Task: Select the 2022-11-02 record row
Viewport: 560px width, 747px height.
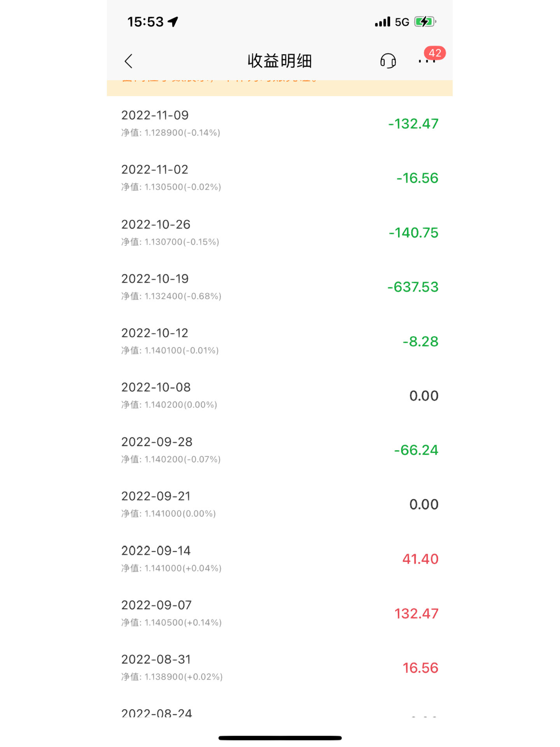Action: click(280, 178)
